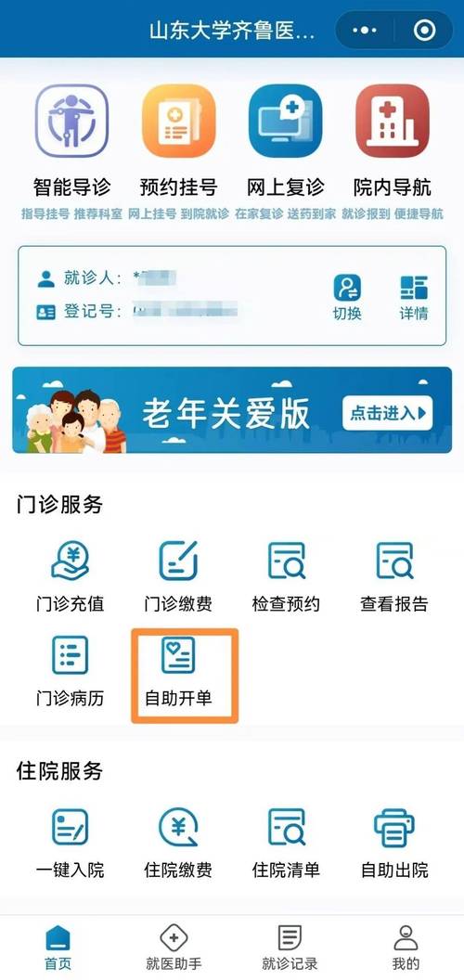464x980 pixels.
Task: Show patient 详情 details
Action: coord(414,297)
